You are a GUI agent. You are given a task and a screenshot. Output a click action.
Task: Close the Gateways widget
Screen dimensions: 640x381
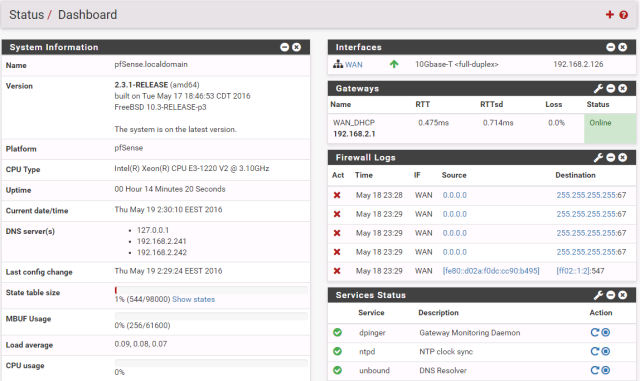pyautogui.click(x=622, y=89)
